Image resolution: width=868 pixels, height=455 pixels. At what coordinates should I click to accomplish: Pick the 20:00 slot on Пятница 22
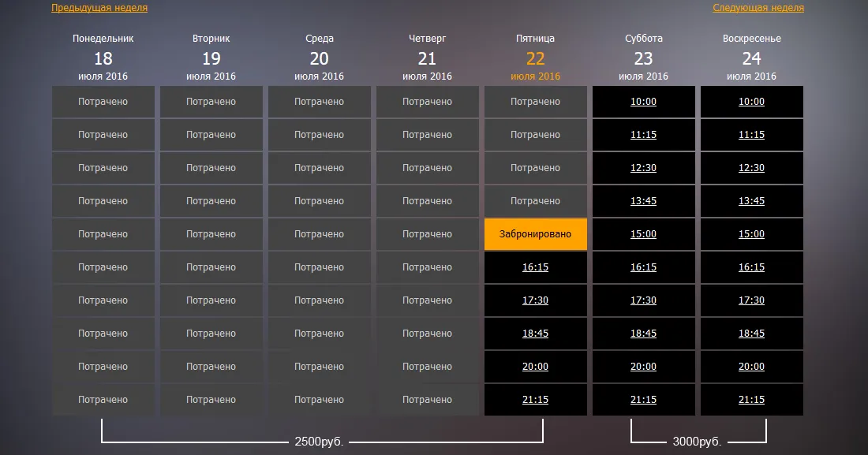[535, 367]
